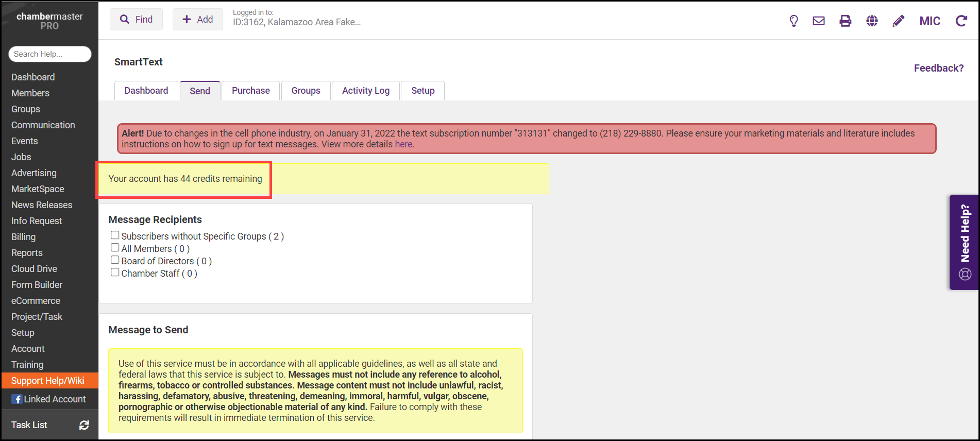Open Linked Account with Facebook icon
The width and height of the screenshot is (980, 441).
[49, 399]
